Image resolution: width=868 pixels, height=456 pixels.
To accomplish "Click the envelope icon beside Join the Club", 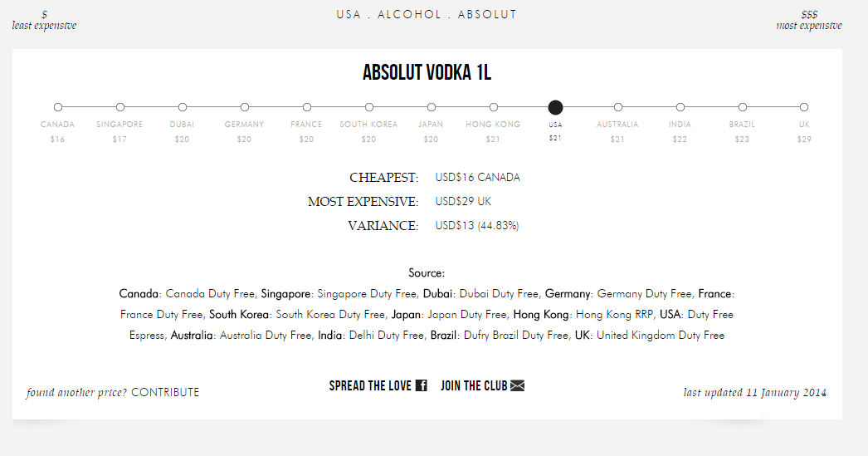I will [x=518, y=385].
